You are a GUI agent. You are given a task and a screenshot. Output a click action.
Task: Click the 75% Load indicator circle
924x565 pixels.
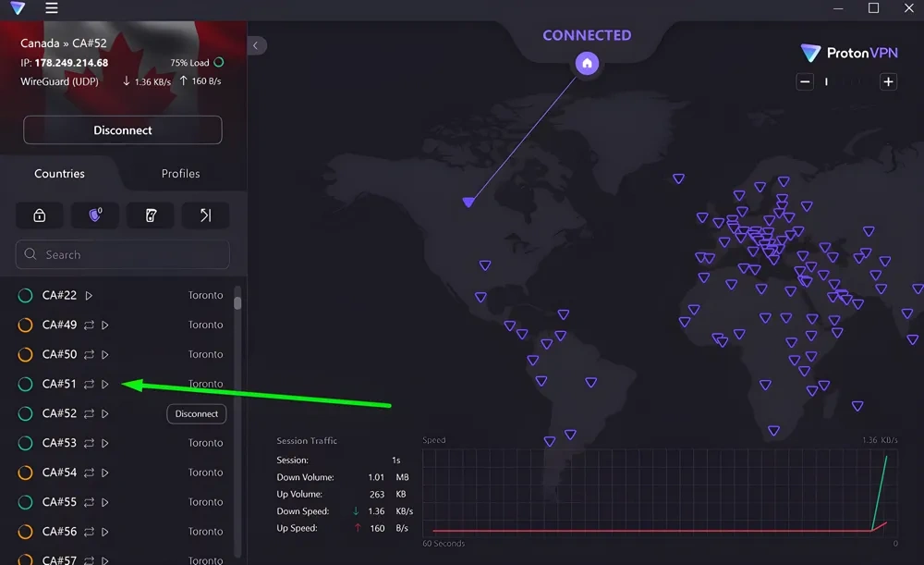[x=219, y=62]
